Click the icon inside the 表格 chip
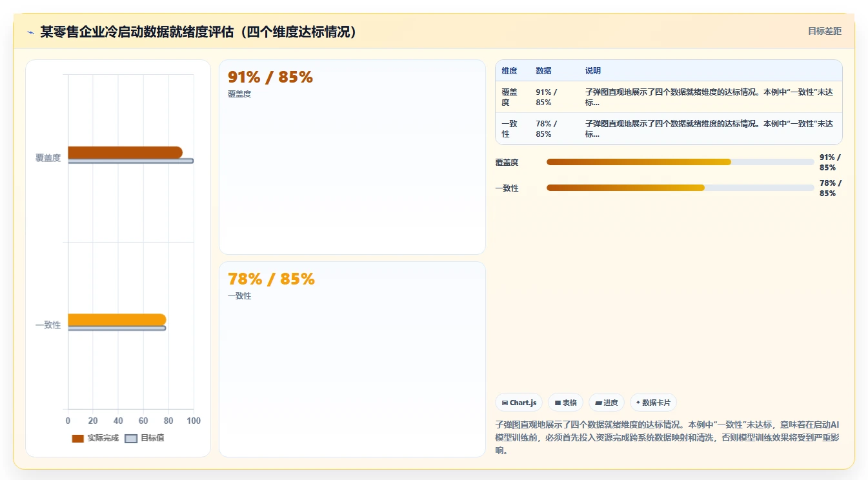Image resolution: width=868 pixels, height=480 pixels. pos(558,403)
